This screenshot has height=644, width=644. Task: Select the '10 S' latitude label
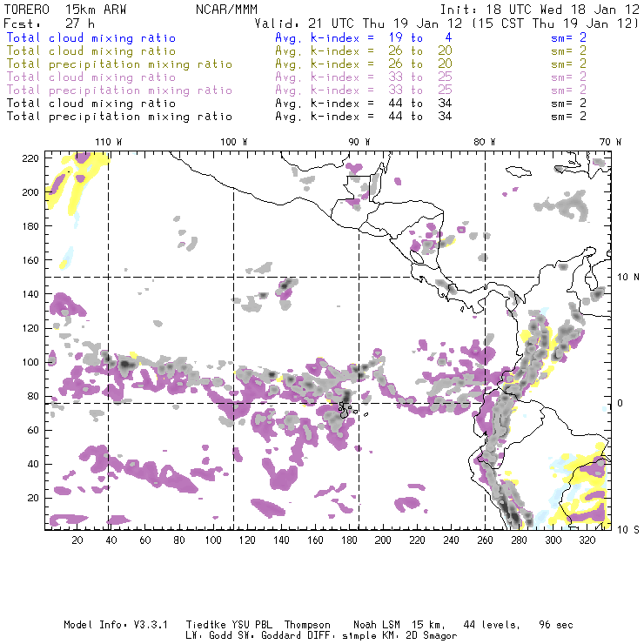tap(628, 530)
